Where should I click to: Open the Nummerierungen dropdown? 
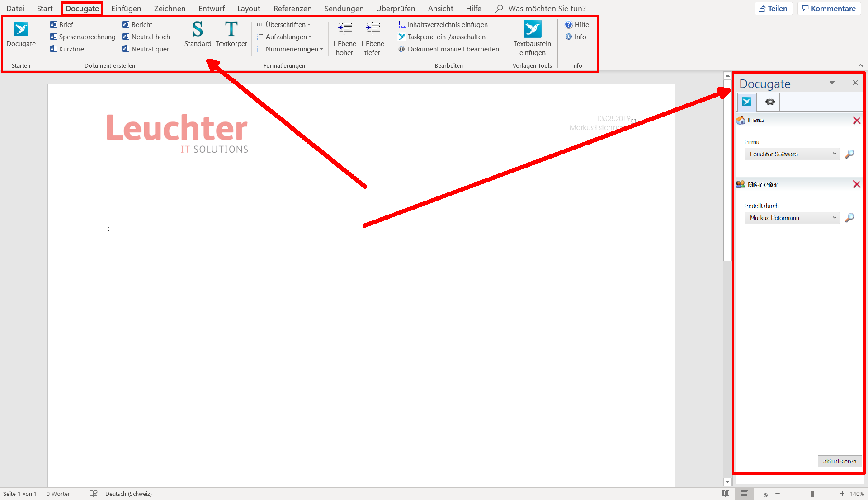click(290, 49)
